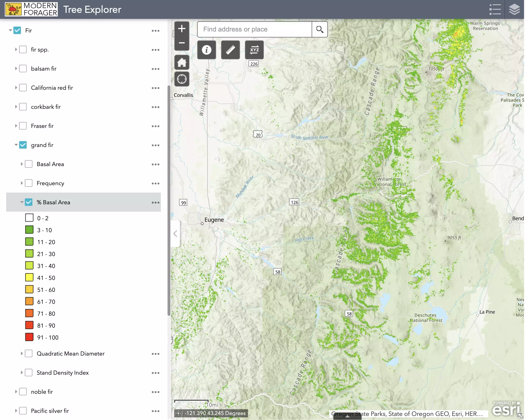525x420 pixels.
Task: Open options menu for Stand Density Index
Action: pos(155,373)
